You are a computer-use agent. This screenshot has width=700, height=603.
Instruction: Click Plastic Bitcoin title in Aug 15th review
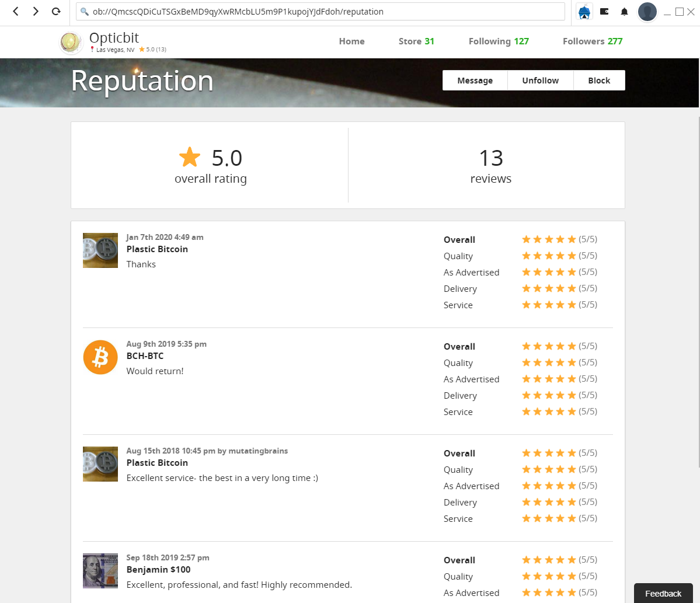(157, 463)
